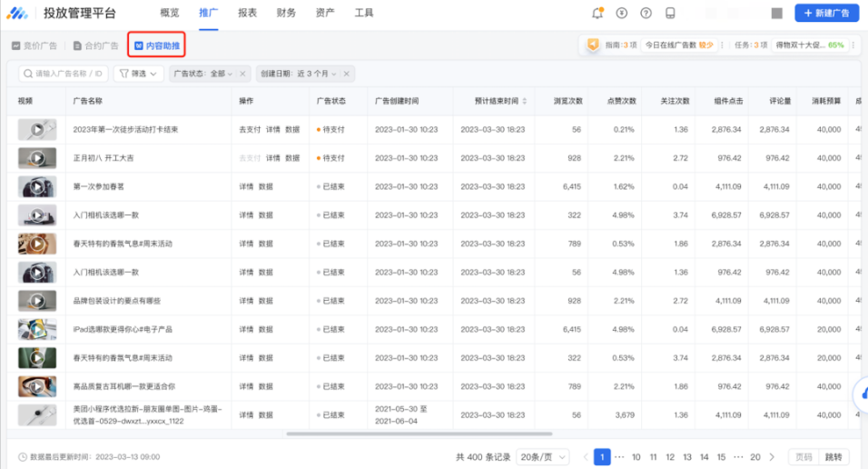Switch to the 报表 top menu
The image size is (868, 469).
[247, 13]
